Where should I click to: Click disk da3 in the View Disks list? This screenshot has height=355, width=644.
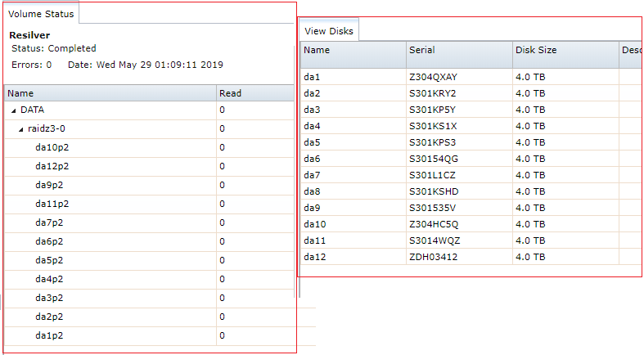312,110
